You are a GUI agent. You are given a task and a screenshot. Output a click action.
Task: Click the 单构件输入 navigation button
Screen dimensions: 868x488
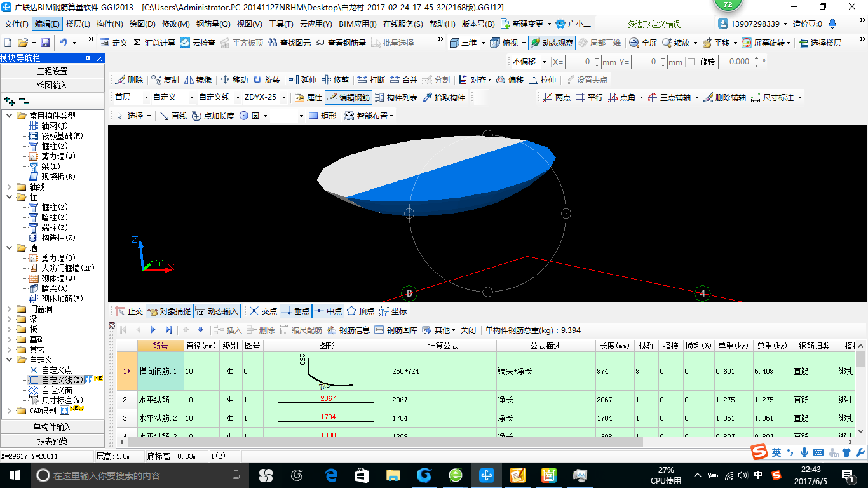pos(52,427)
